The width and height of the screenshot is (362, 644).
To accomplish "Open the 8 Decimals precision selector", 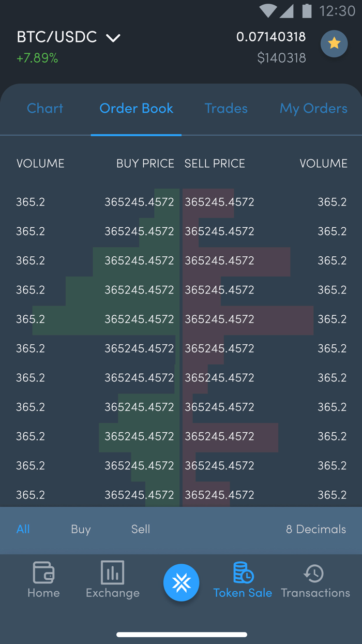I will point(316,529).
